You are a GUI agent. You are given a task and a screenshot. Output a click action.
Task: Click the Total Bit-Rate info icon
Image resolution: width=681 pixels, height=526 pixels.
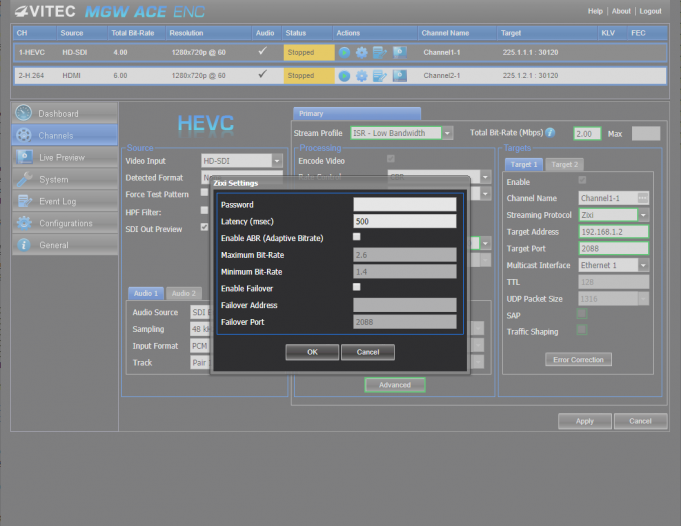coord(550,132)
